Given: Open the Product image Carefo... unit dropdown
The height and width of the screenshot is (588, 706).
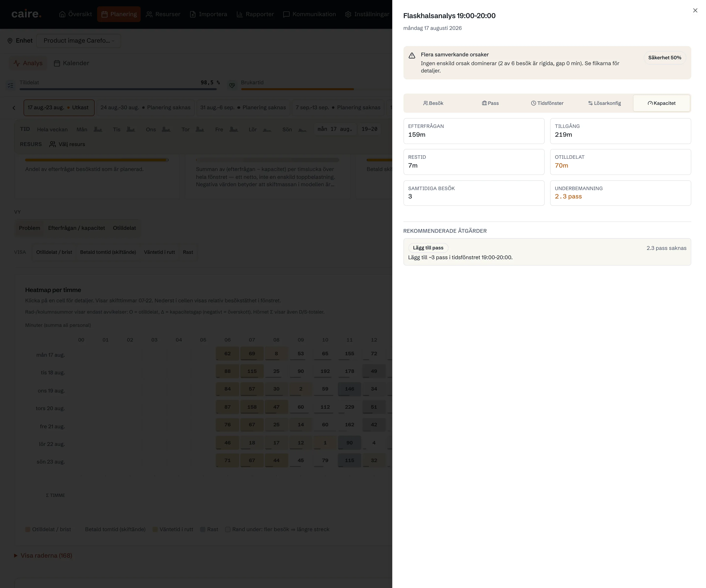Looking at the screenshot, I should [x=79, y=41].
